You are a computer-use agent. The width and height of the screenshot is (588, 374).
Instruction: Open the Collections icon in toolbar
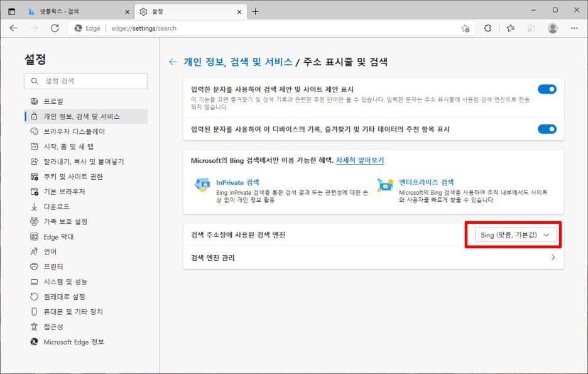531,28
